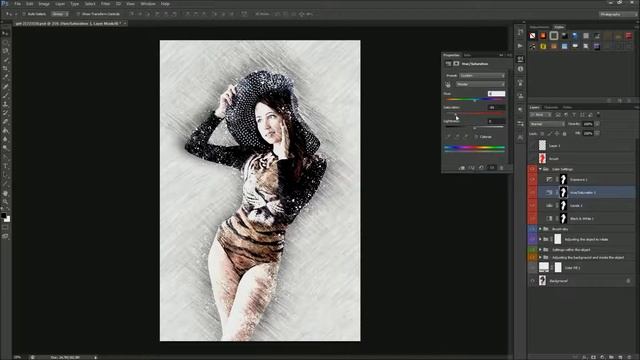Image resolution: width=640 pixels, height=360 pixels.
Task: Open the Fill dropdown arrow in Layers
Action: point(597,133)
